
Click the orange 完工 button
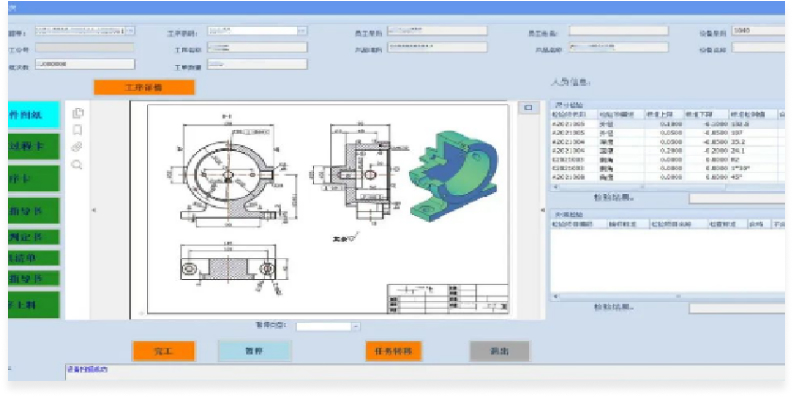pos(163,351)
